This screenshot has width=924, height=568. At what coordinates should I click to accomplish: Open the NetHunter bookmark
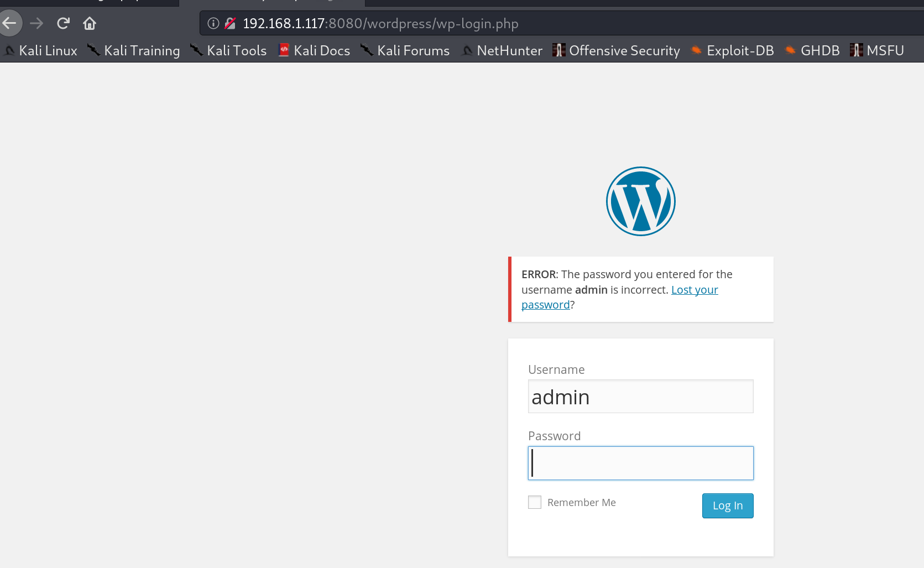click(x=502, y=50)
